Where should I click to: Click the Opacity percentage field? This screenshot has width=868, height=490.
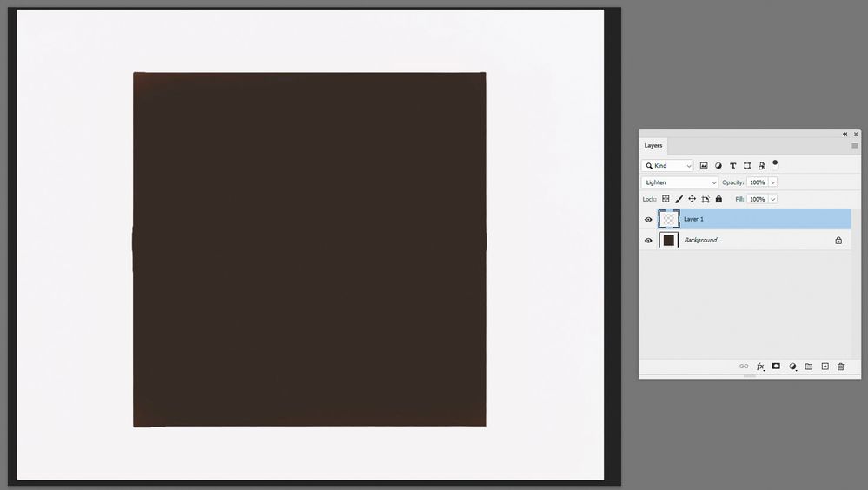758,182
